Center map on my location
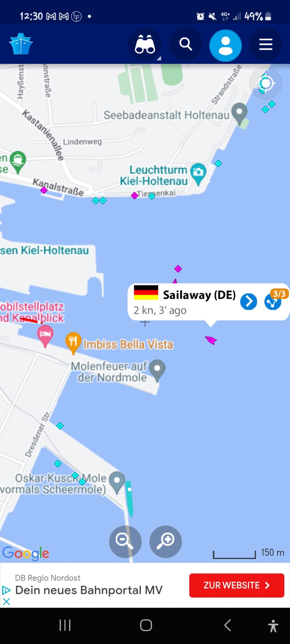Screen dimensions: 290x644 pyautogui.click(x=266, y=83)
